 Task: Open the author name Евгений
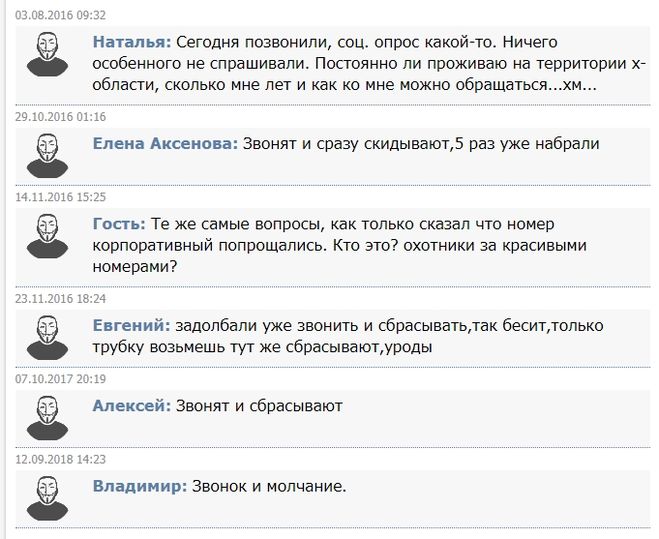[x=130, y=326]
